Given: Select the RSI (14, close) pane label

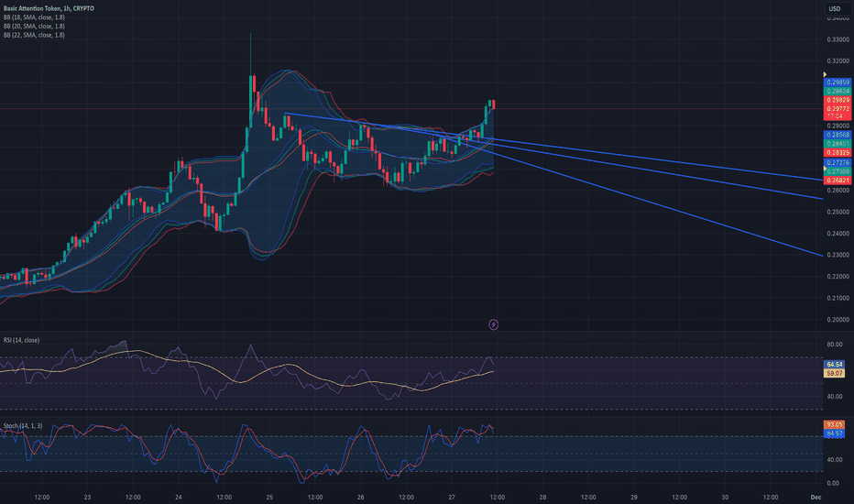Looking at the screenshot, I should pyautogui.click(x=21, y=340).
